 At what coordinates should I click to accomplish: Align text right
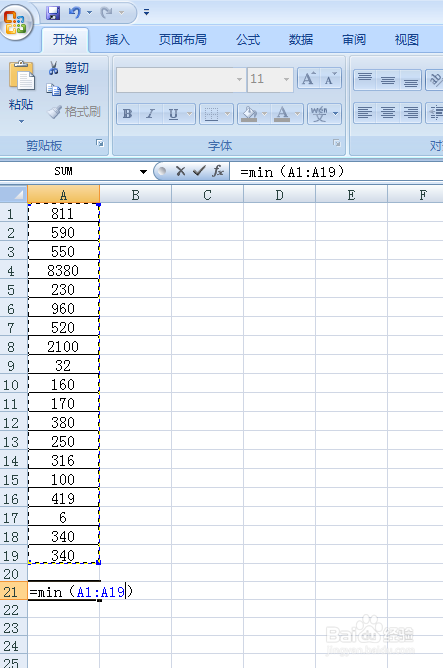[x=410, y=113]
